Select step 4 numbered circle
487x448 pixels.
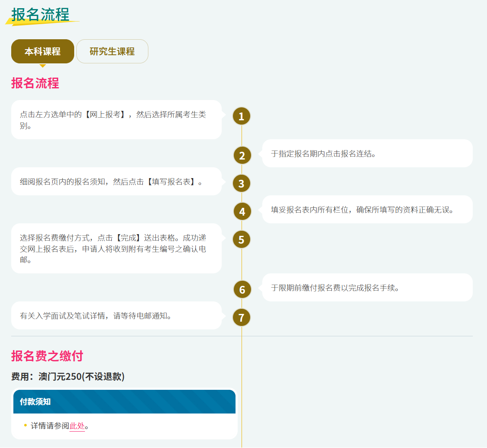242,212
